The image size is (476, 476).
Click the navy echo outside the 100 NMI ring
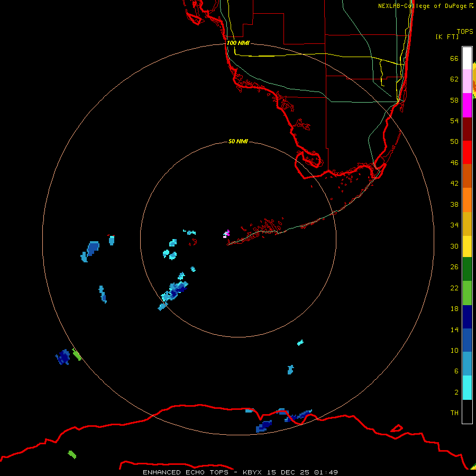63,357
